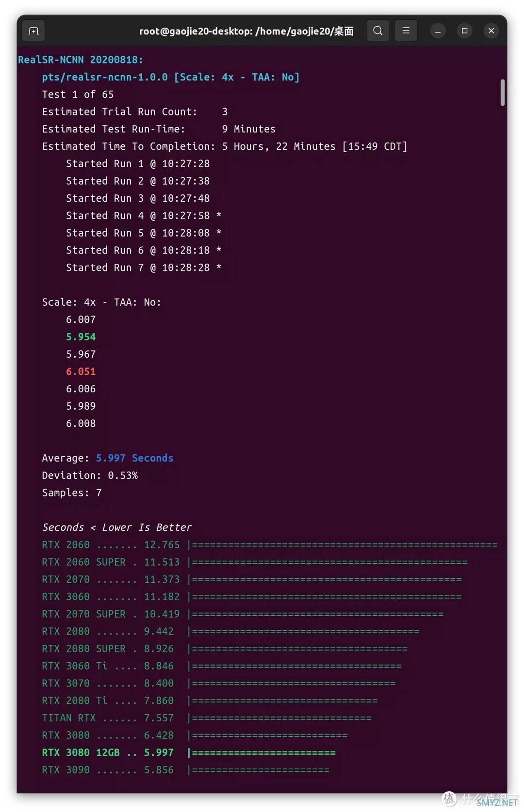Image resolution: width=524 pixels, height=812 pixels.
Task: Click the RTX 2070 SUPER 10.419 row
Action: click(243, 614)
